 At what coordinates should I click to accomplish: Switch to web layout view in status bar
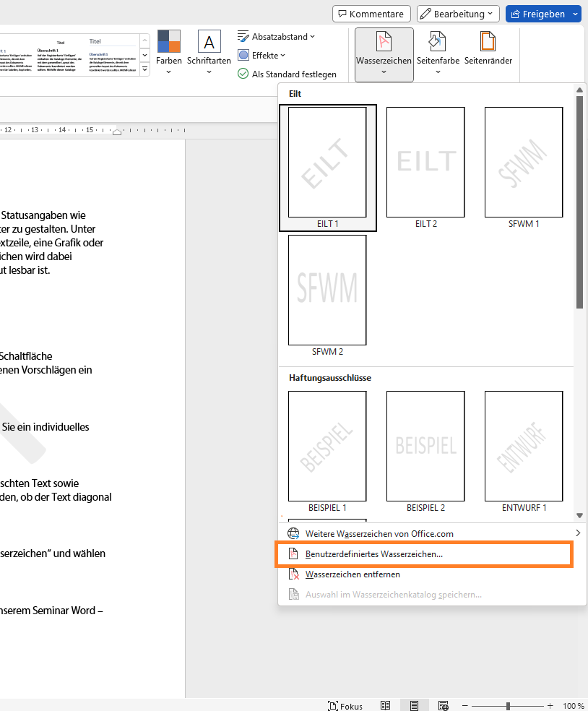click(443, 705)
